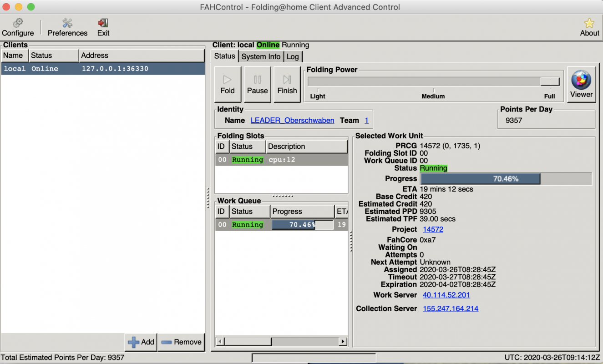The width and height of the screenshot is (603, 364).
Task: Open the Log tab
Action: (x=293, y=56)
